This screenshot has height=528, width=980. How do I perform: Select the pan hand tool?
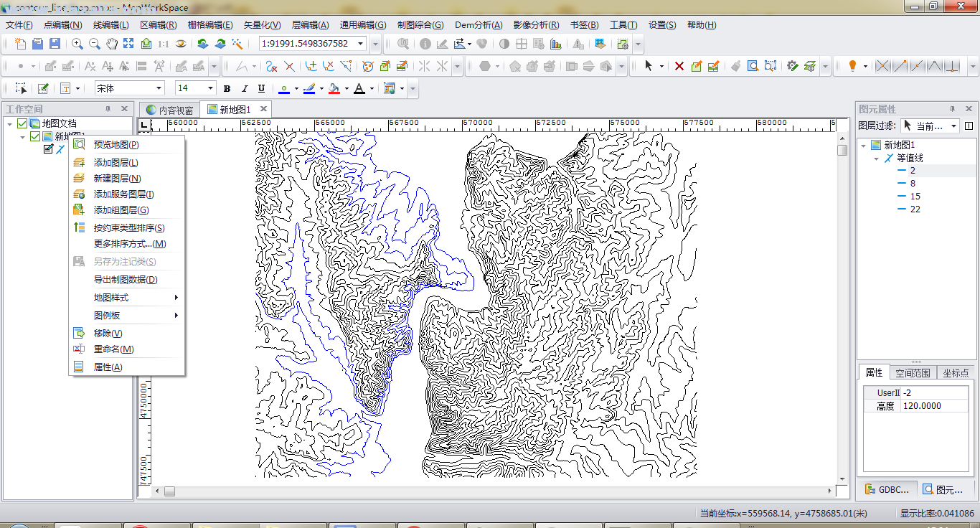pyautogui.click(x=112, y=44)
